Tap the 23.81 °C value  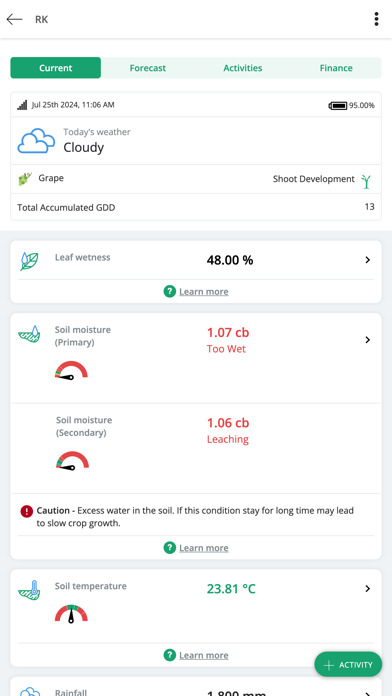(231, 589)
